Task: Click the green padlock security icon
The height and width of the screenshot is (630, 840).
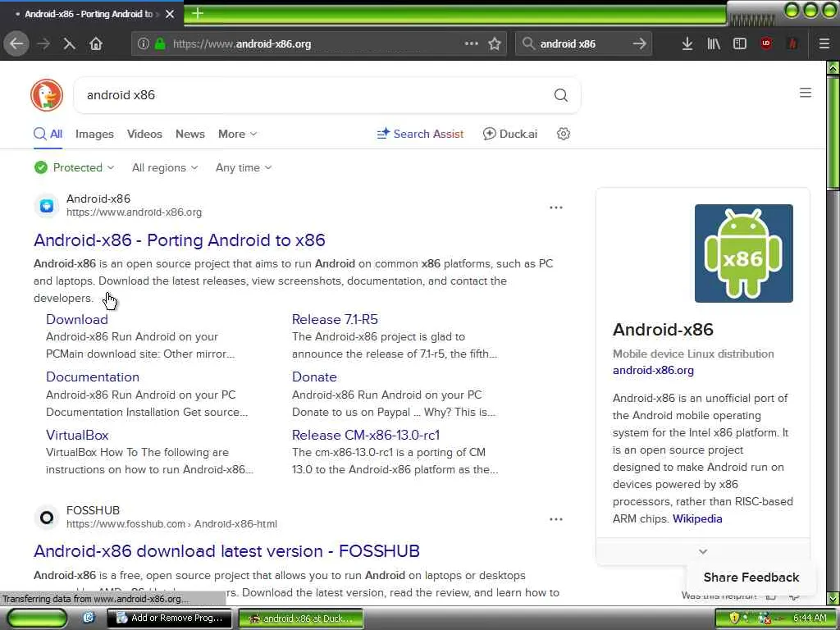Action: (x=160, y=44)
